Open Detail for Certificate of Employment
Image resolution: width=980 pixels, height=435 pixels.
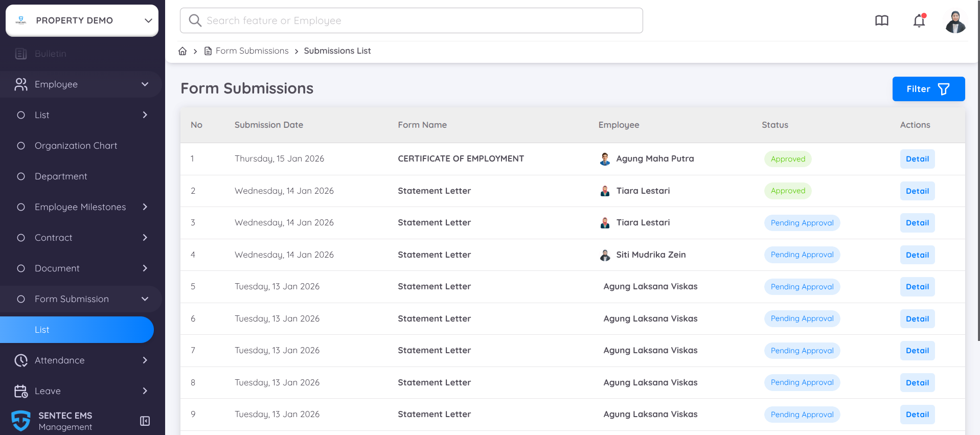click(917, 159)
